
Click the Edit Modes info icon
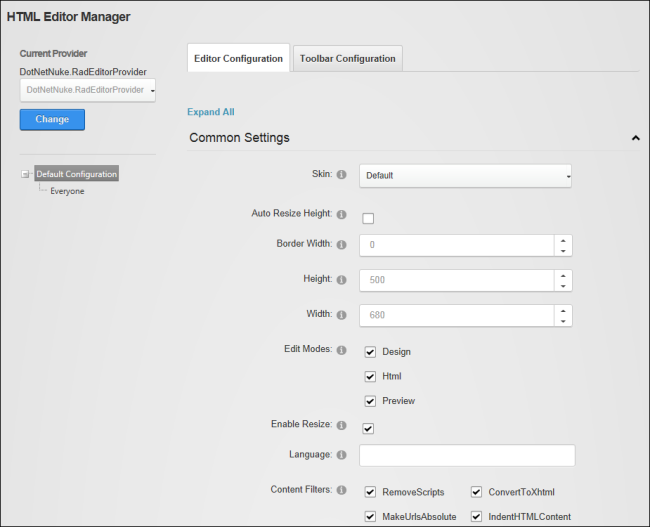[341, 350]
